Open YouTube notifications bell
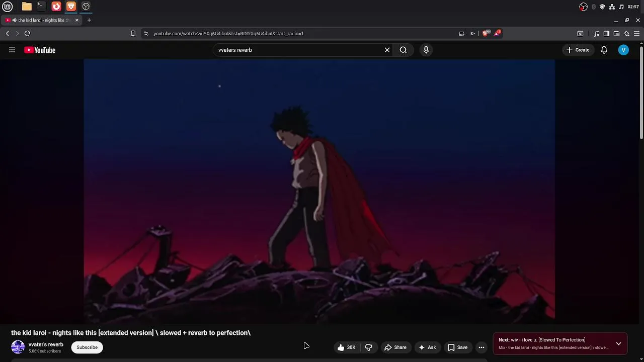644x362 pixels. pos(604,50)
